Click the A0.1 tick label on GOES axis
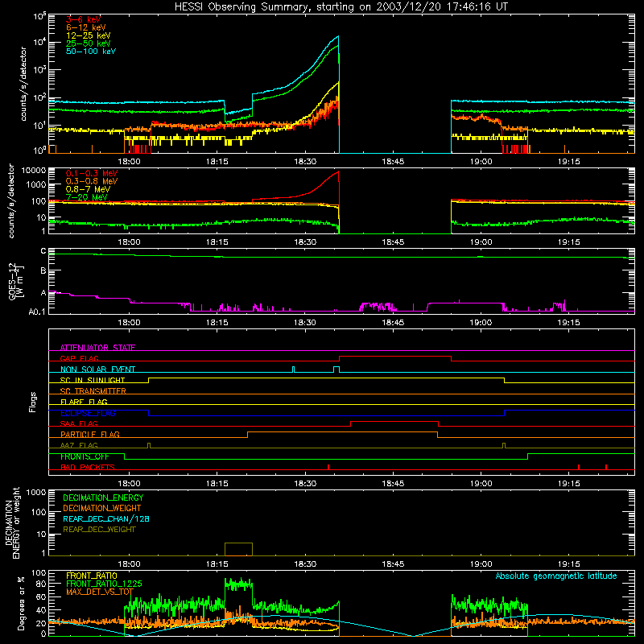 point(37,312)
